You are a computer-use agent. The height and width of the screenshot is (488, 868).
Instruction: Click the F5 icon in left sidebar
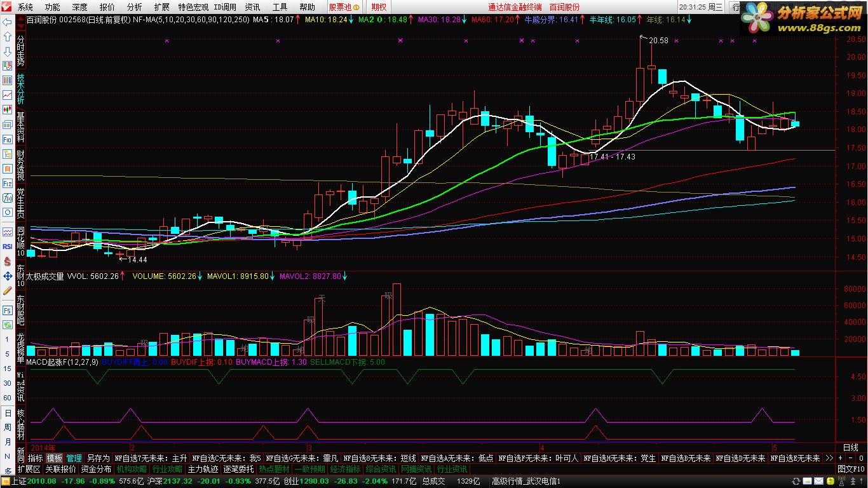pos(8,311)
